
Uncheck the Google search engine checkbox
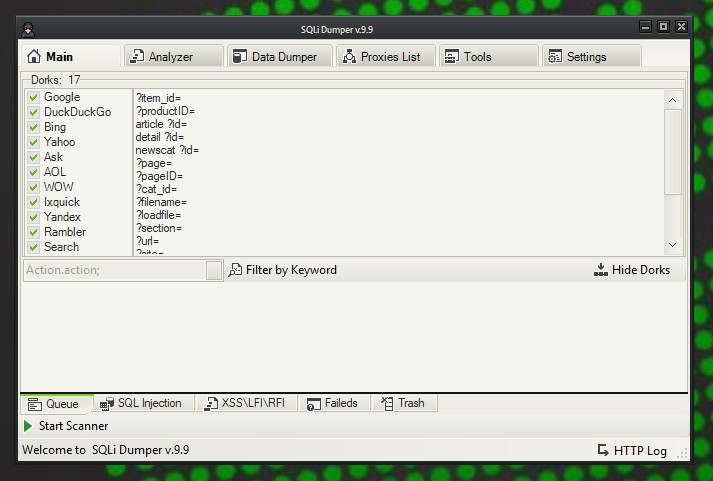[x=34, y=97]
